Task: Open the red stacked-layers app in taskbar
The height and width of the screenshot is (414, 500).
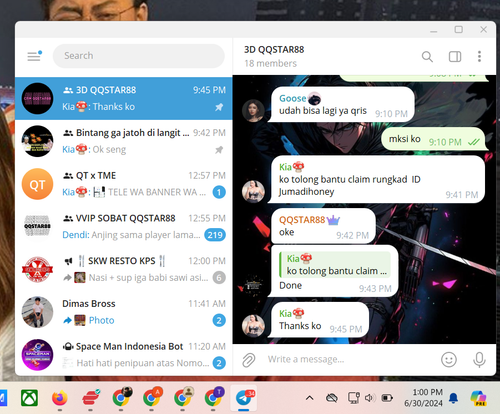Action: click(x=90, y=398)
